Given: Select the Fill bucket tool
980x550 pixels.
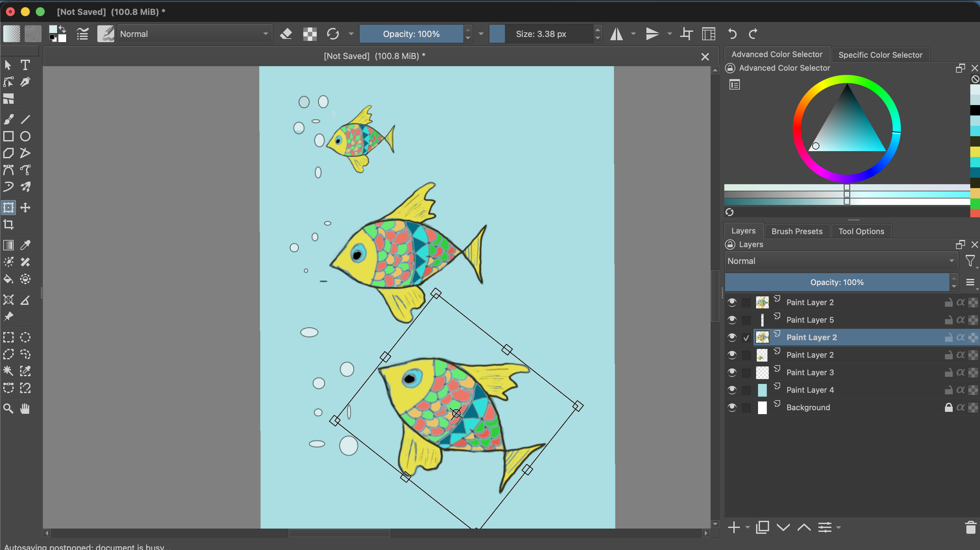Looking at the screenshot, I should (8, 279).
